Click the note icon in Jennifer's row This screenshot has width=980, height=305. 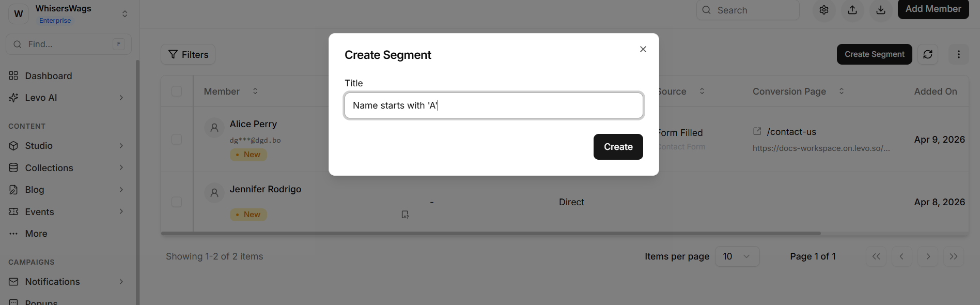point(405,215)
